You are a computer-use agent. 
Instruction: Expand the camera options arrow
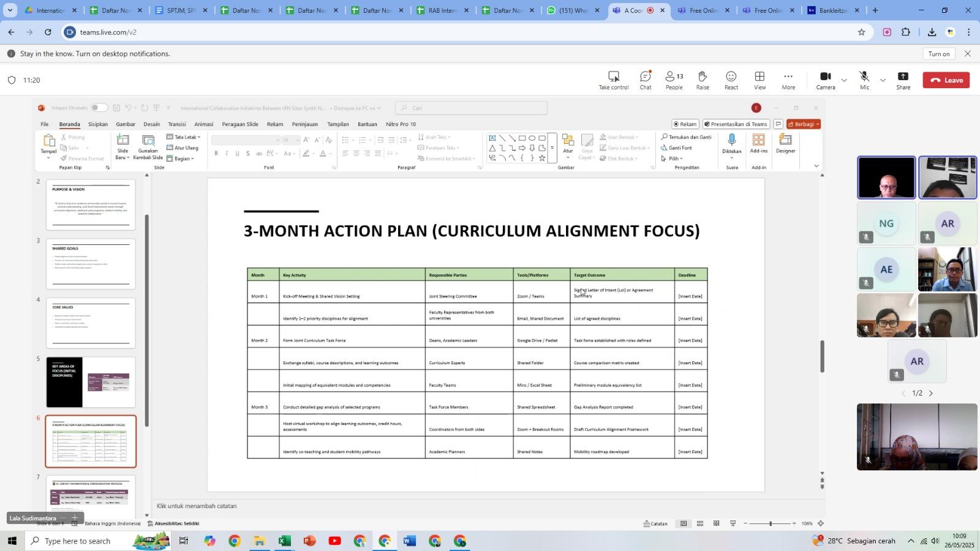point(844,80)
